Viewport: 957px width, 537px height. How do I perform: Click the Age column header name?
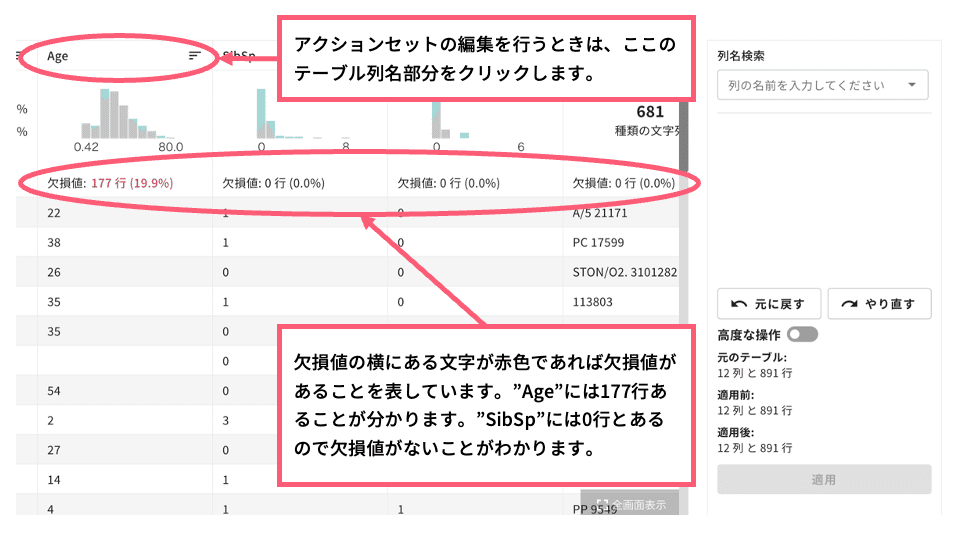point(57,56)
